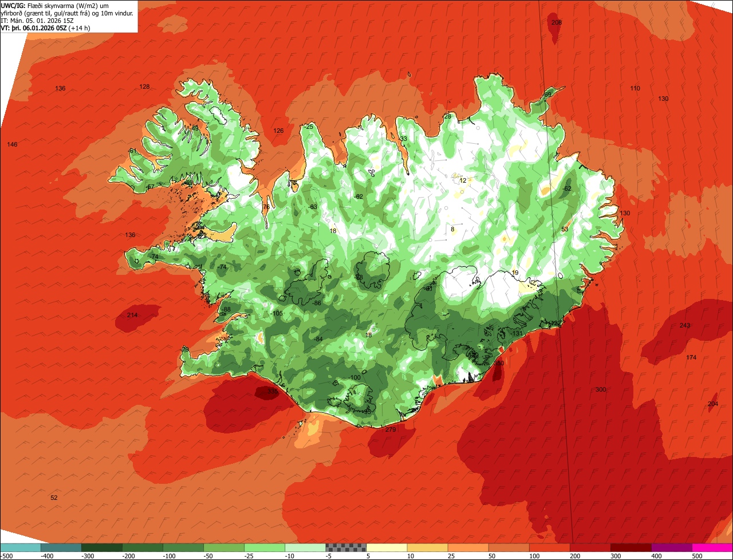733x560 pixels.
Task: Click the '128' value on the map
Action: pos(144,86)
